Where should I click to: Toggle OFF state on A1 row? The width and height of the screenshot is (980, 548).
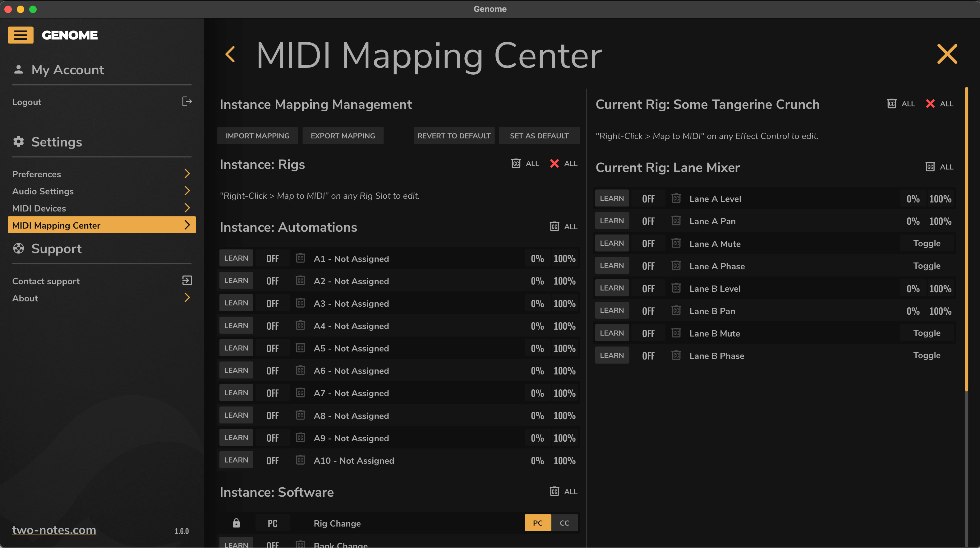coord(272,258)
